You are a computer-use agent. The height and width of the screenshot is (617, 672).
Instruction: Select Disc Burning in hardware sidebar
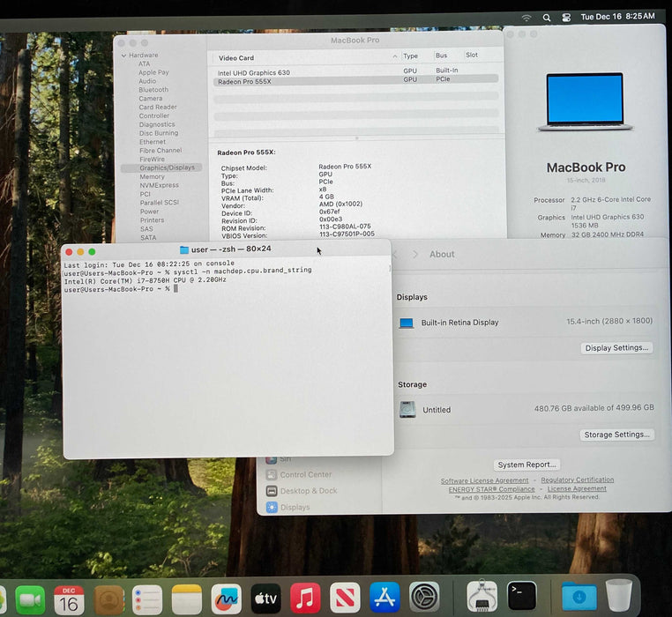click(159, 133)
